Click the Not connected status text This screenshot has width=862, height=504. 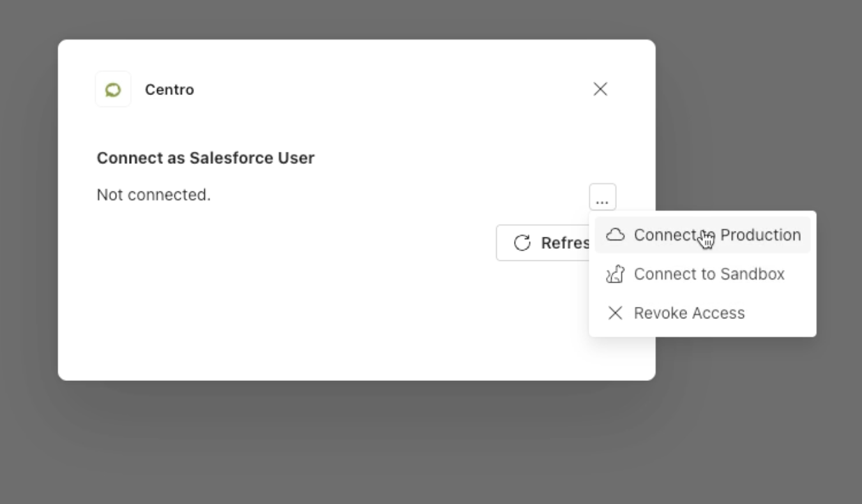[153, 195]
